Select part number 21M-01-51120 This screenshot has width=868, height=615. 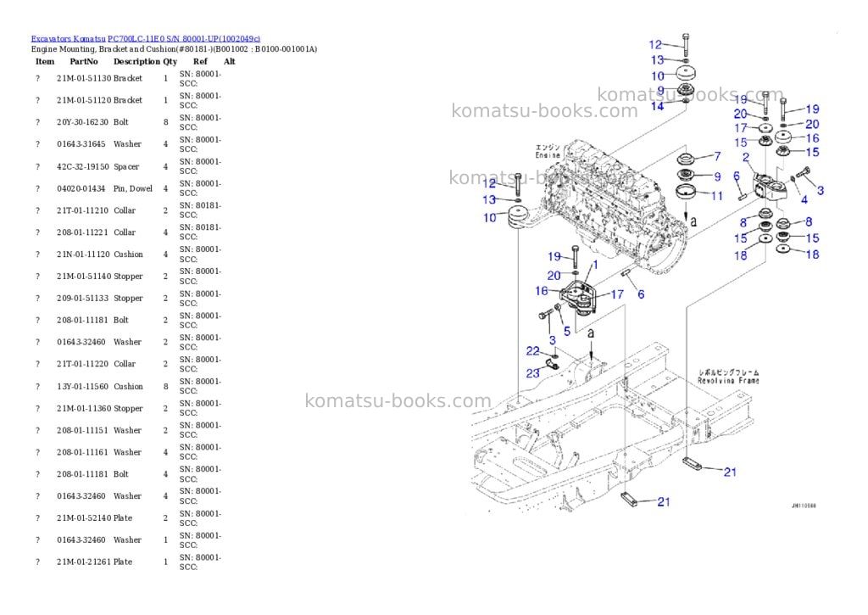click(x=84, y=100)
